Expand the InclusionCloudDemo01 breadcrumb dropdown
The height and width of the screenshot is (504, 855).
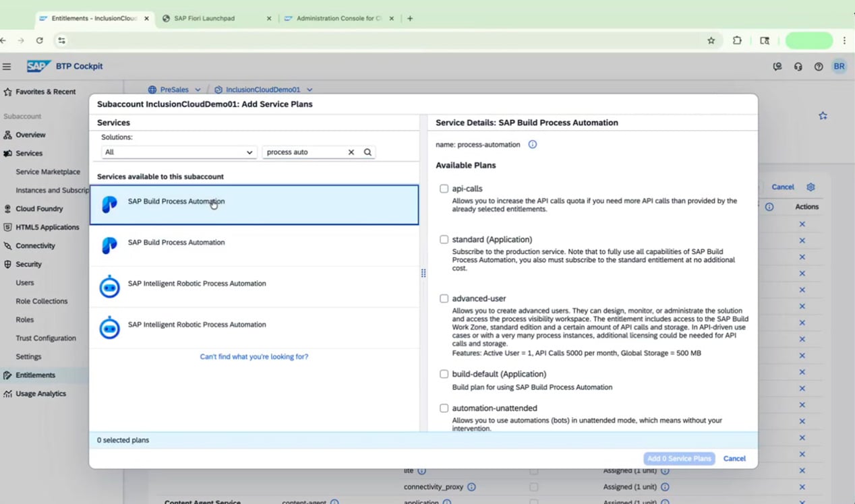[309, 90]
